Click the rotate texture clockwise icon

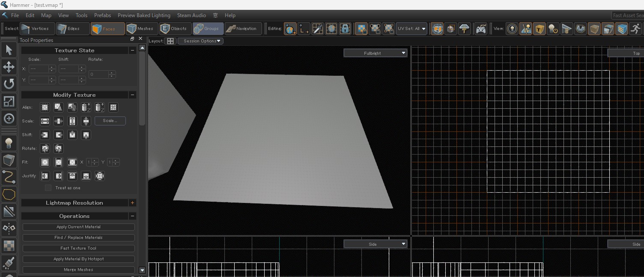tap(45, 149)
